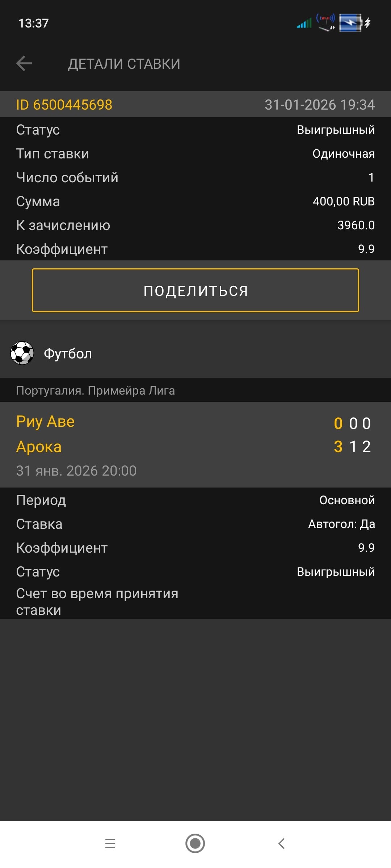Tap the football sport icon
The image size is (391, 868).
pyautogui.click(x=22, y=353)
